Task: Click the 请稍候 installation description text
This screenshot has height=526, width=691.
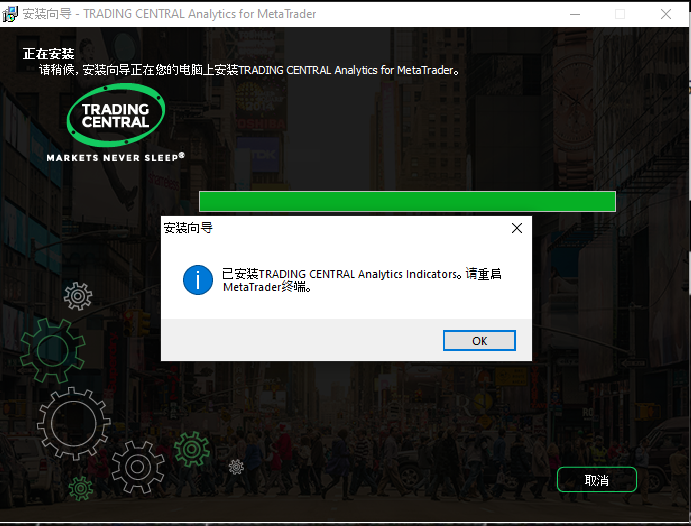Action: tap(250, 70)
